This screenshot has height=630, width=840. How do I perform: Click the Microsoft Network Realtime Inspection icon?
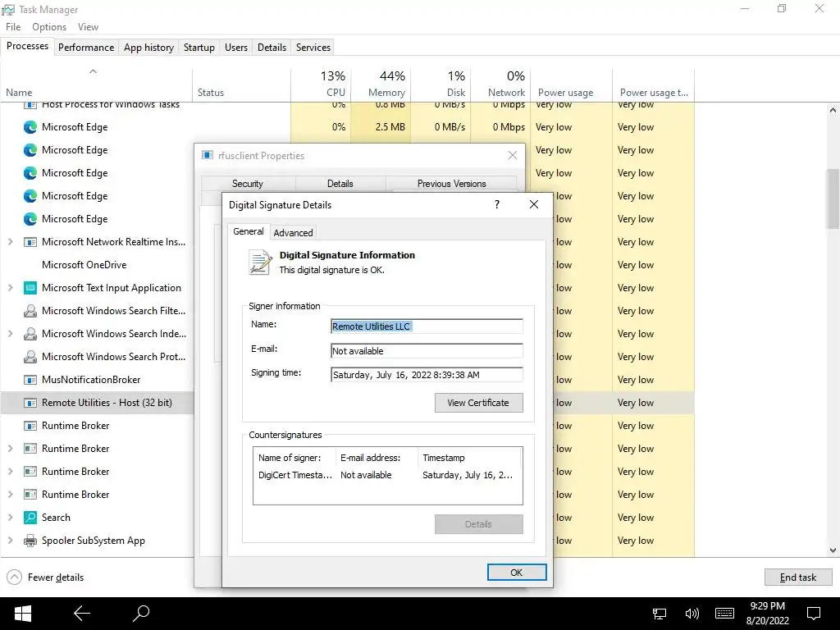[x=30, y=242]
